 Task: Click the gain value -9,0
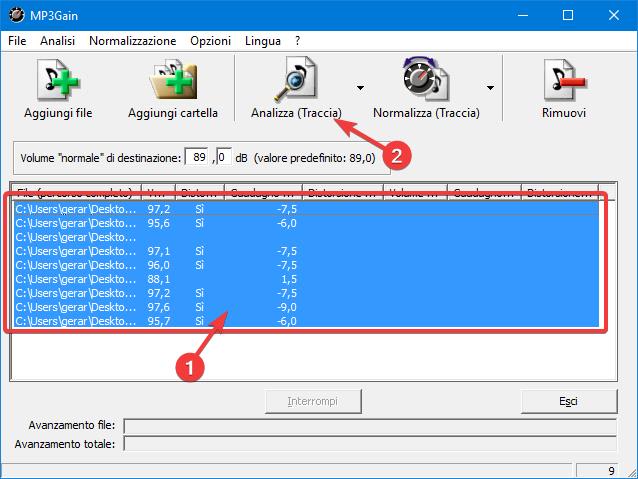pyautogui.click(x=287, y=307)
